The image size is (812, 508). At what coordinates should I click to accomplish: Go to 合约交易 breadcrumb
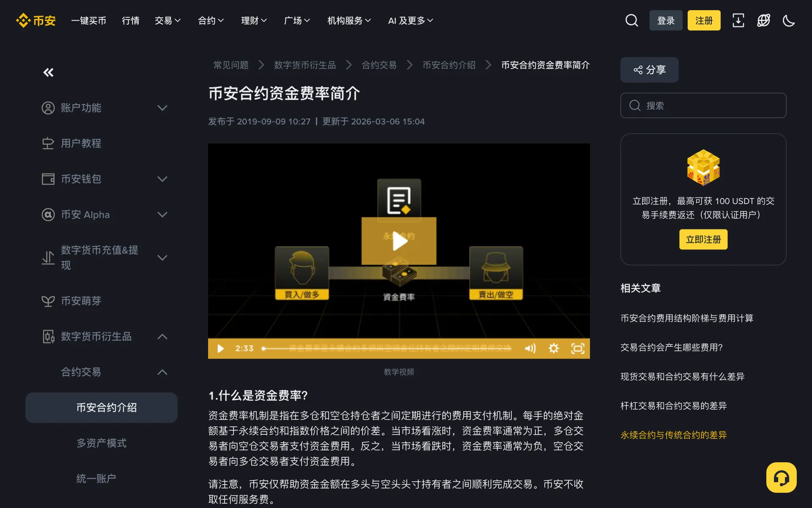tap(379, 65)
